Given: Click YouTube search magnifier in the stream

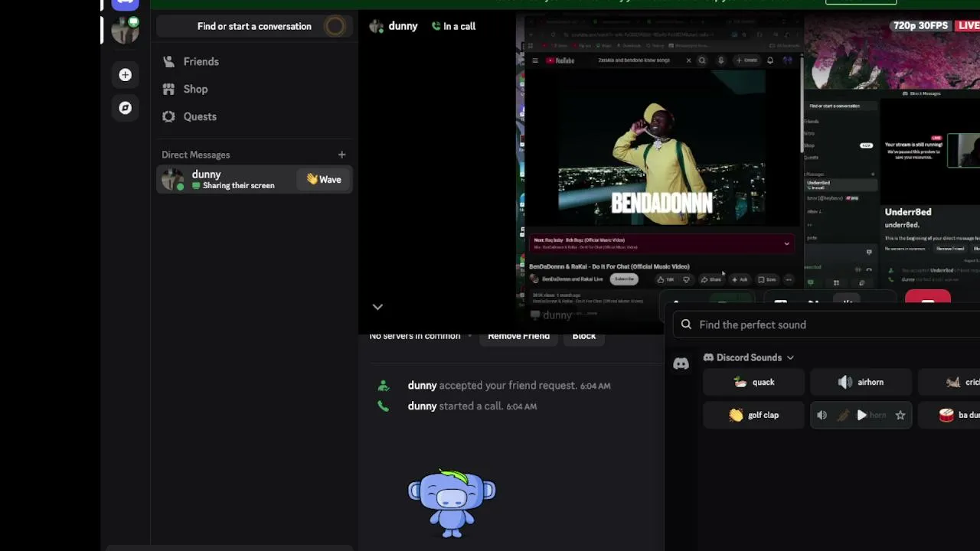Looking at the screenshot, I should [701, 60].
